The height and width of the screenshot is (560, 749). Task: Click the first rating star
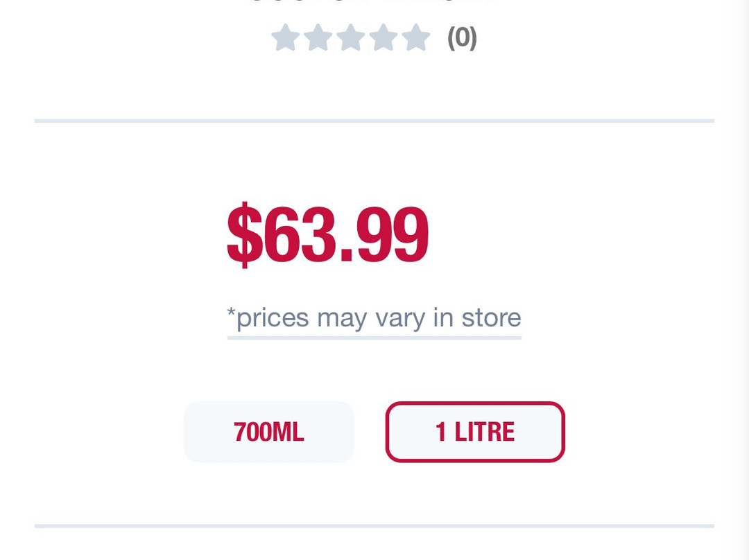tap(285, 37)
